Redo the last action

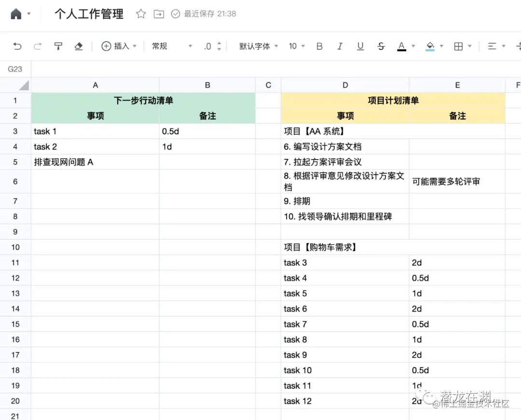pos(38,46)
